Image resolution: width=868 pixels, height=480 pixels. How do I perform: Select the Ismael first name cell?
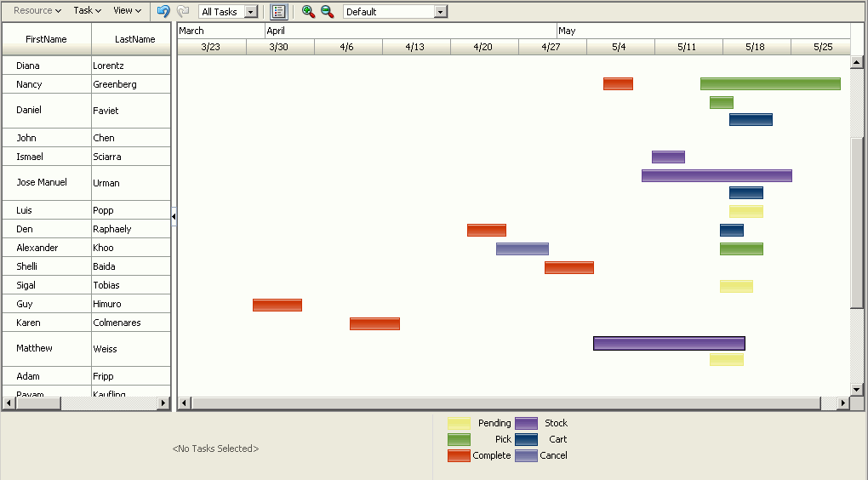[x=47, y=157]
